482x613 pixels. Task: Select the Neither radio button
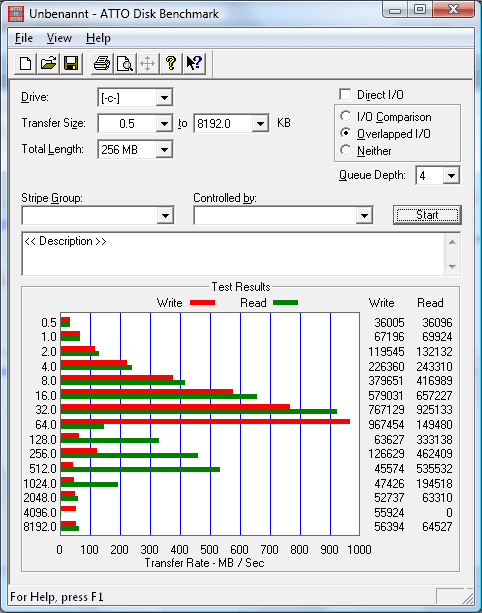346,150
